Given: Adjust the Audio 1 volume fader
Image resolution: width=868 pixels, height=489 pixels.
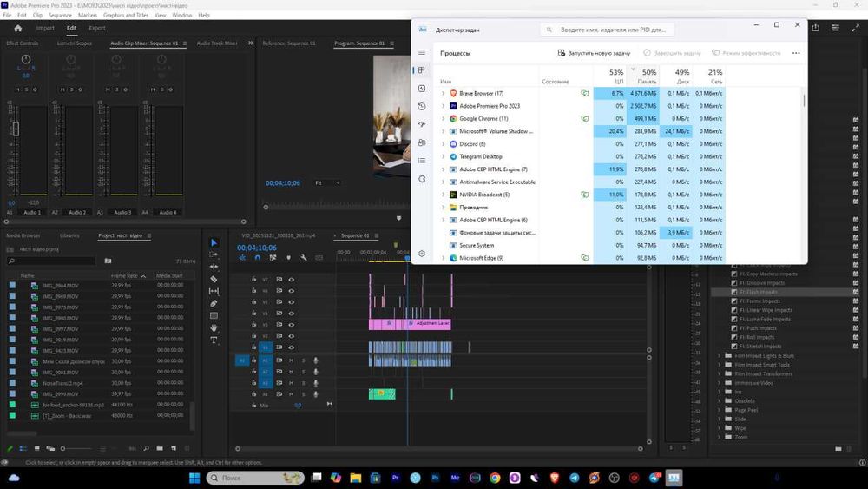Looking at the screenshot, I should (x=16, y=129).
